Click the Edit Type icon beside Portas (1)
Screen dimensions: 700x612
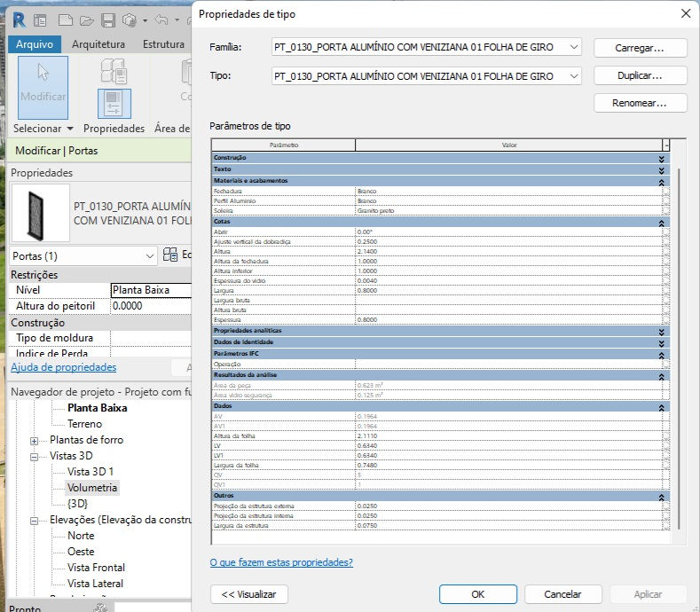tap(170, 255)
